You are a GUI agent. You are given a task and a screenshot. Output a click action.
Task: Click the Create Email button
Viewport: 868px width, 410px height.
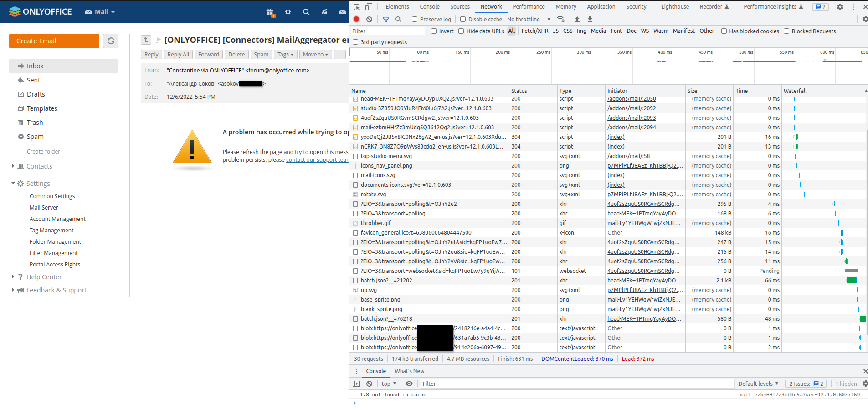click(54, 41)
